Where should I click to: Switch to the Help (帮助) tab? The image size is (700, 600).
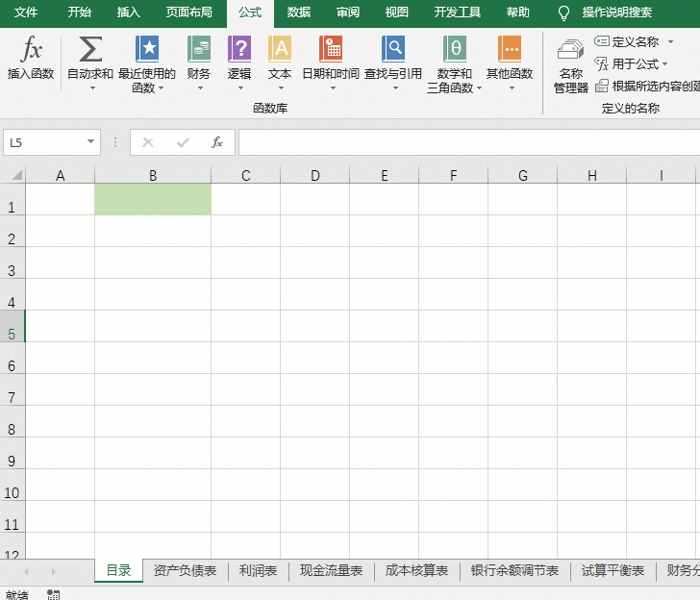coord(518,12)
